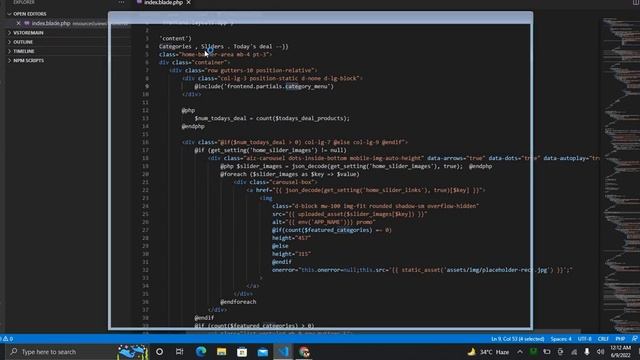Viewport: 640px width, 360px height.
Task: Open Chrome from taskbar
Action: click(x=304, y=351)
